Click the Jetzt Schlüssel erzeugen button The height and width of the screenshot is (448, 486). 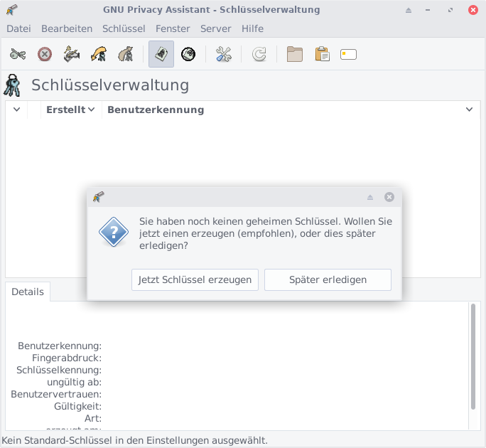coord(195,279)
